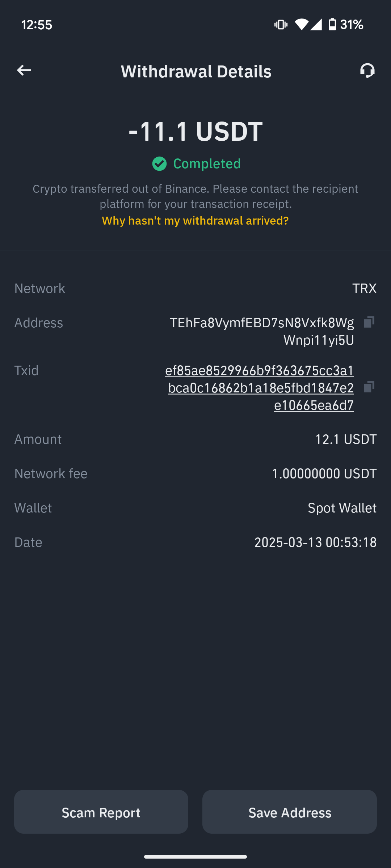The height and width of the screenshot is (868, 391).
Task: Open customer support headset icon
Action: pos(367,71)
